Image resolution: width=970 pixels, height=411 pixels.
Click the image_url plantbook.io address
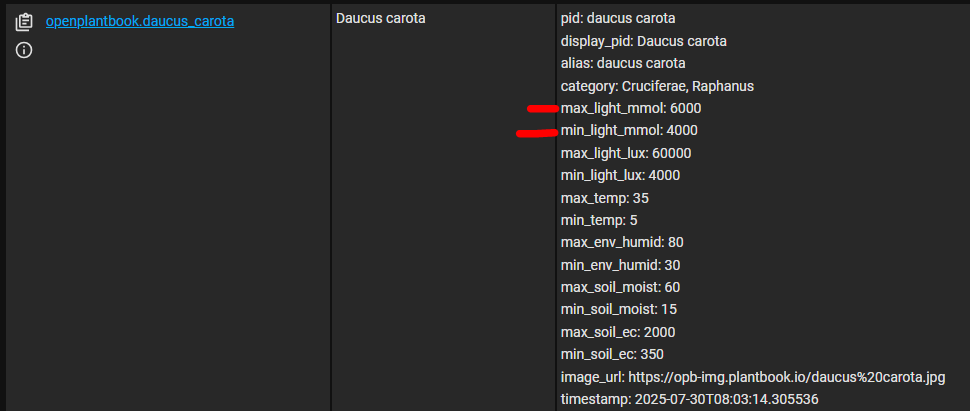(788, 377)
